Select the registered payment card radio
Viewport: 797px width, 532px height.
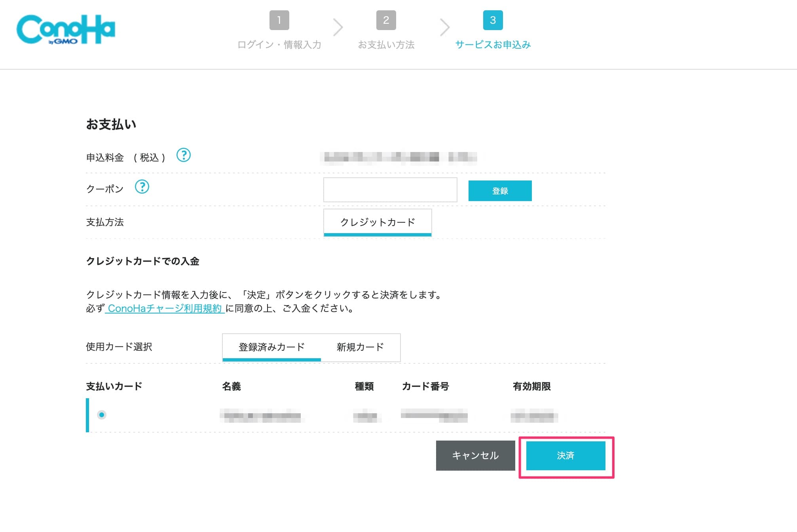click(x=102, y=415)
